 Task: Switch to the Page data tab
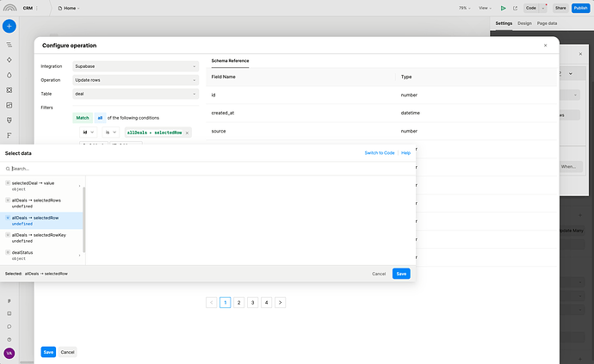coord(547,23)
